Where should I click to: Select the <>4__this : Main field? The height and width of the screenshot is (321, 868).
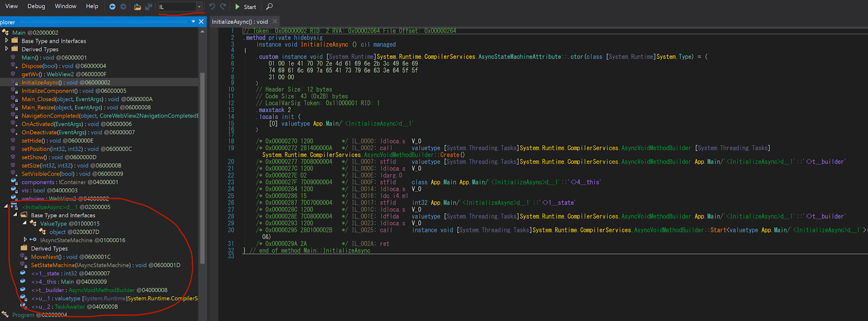(69, 281)
